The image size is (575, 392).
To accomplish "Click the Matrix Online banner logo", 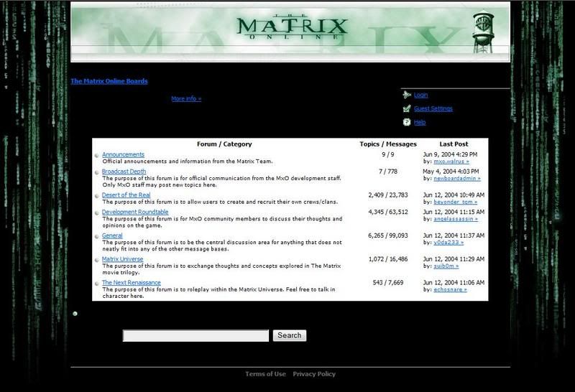I will pos(292,27).
